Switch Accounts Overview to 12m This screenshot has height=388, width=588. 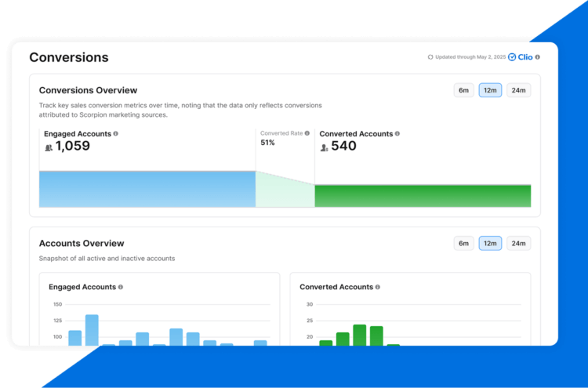coord(490,243)
